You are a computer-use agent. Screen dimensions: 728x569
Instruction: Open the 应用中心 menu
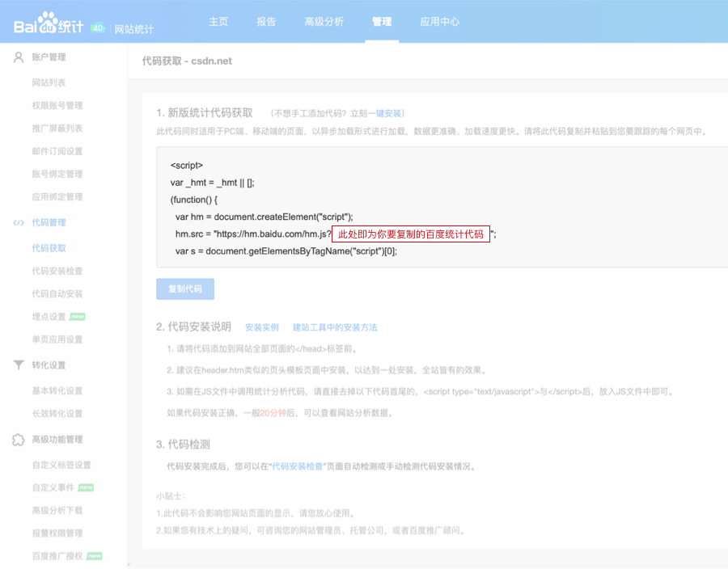[x=439, y=23]
